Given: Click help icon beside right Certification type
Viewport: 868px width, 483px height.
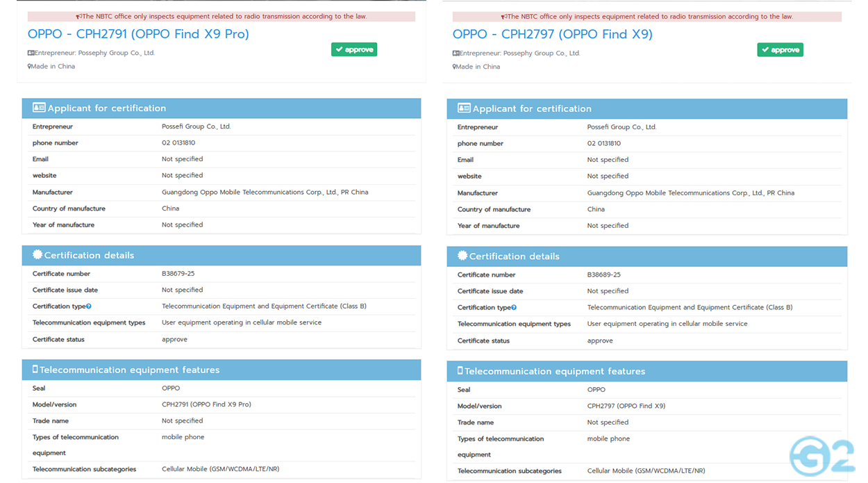Looking at the screenshot, I should click(x=514, y=307).
